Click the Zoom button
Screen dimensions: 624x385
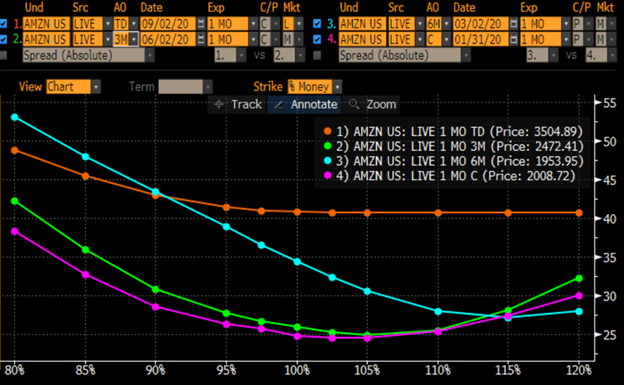tap(372, 104)
